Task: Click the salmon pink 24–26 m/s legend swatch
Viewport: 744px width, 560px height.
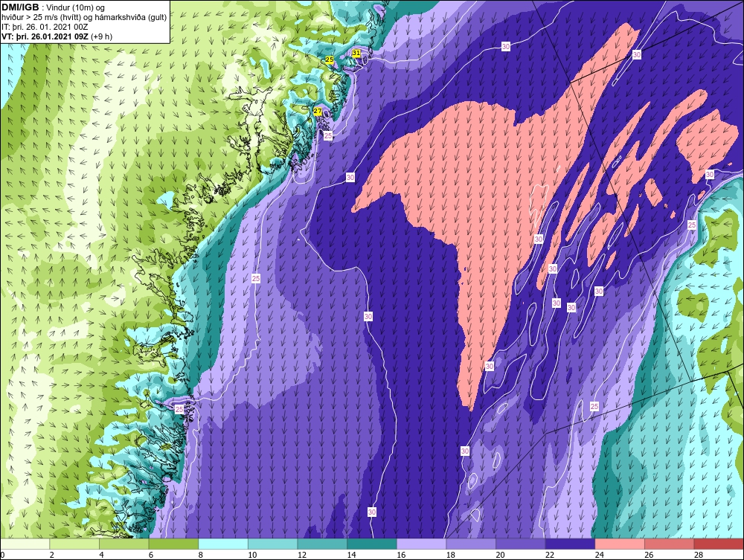Action: (x=620, y=544)
